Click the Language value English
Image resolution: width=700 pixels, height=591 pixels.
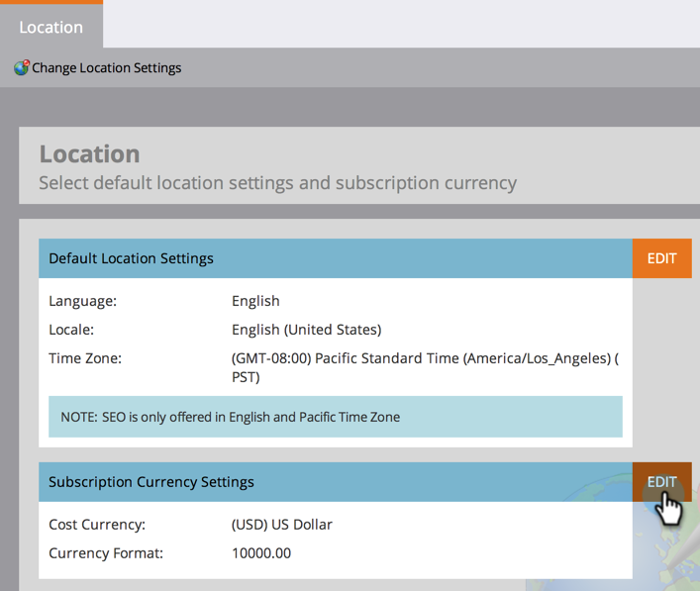point(255,301)
